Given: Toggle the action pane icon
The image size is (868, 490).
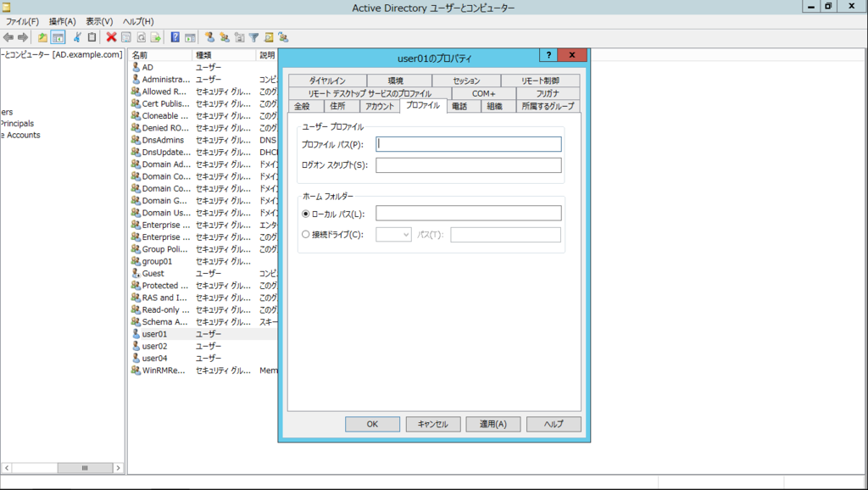Looking at the screenshot, I should coord(190,37).
